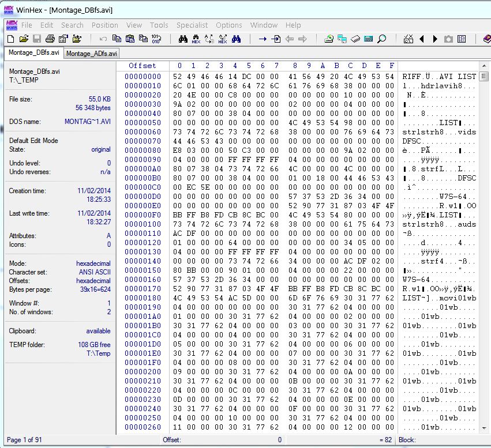
Task: Click the Replace Hex Values icon
Action: coord(223,39)
